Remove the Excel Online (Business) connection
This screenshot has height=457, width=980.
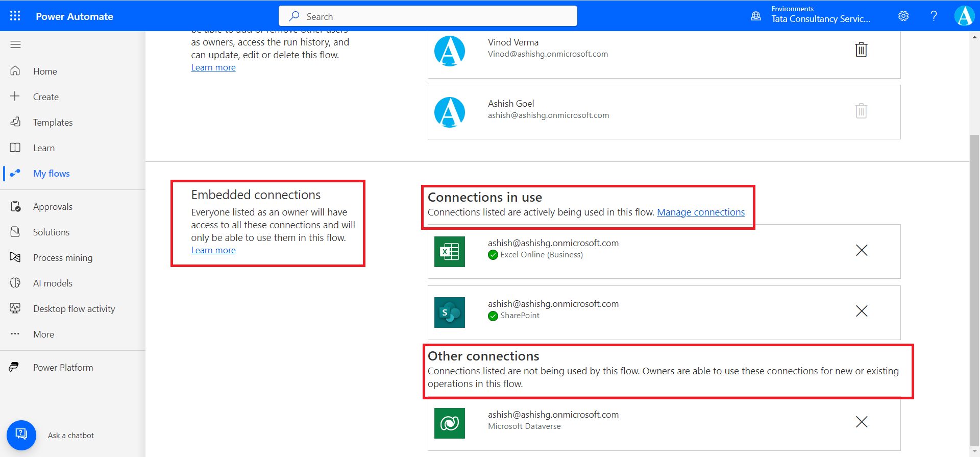861,250
